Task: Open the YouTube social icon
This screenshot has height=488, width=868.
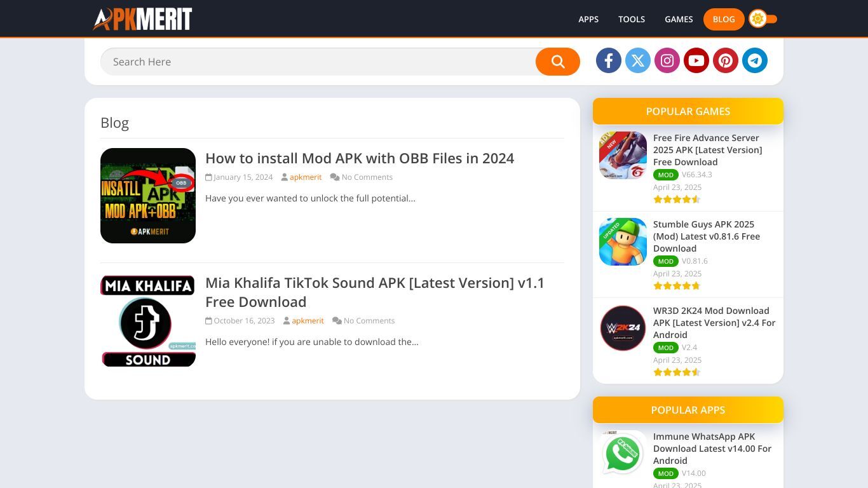Action: 696,60
